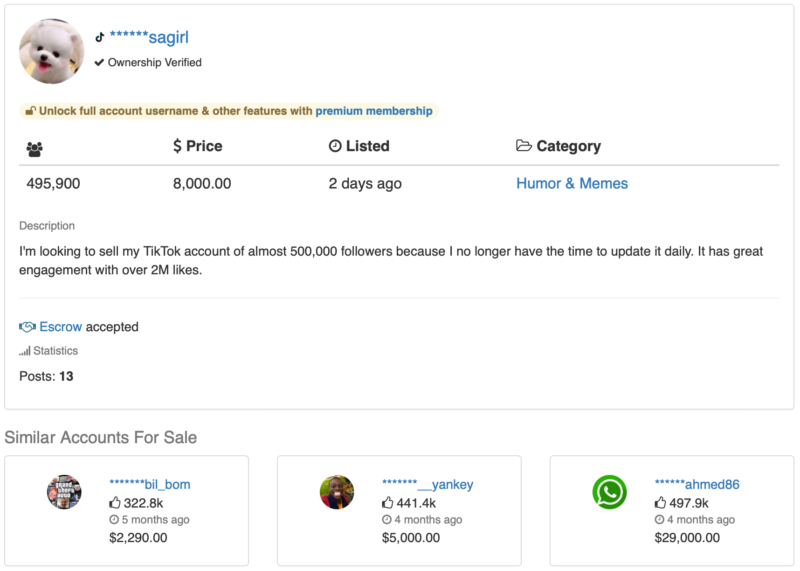800x571 pixels.
Task: Open the Humor & Memes category
Action: tap(572, 183)
